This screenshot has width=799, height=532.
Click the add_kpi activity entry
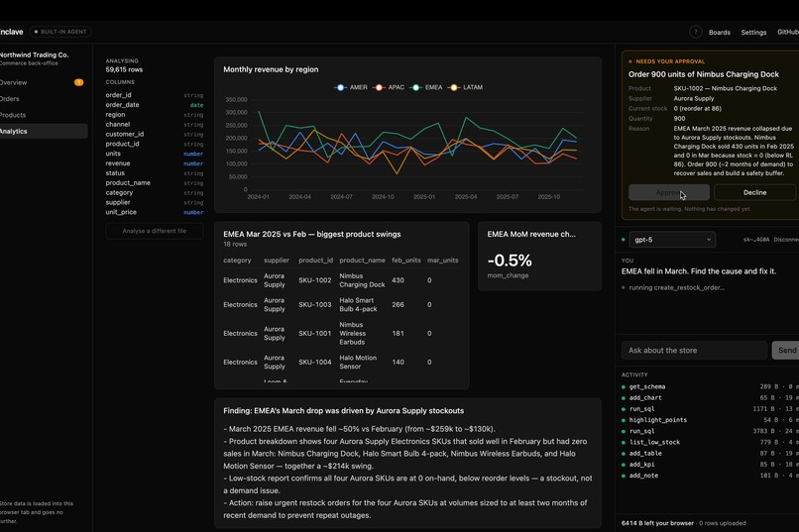pyautogui.click(x=710, y=465)
